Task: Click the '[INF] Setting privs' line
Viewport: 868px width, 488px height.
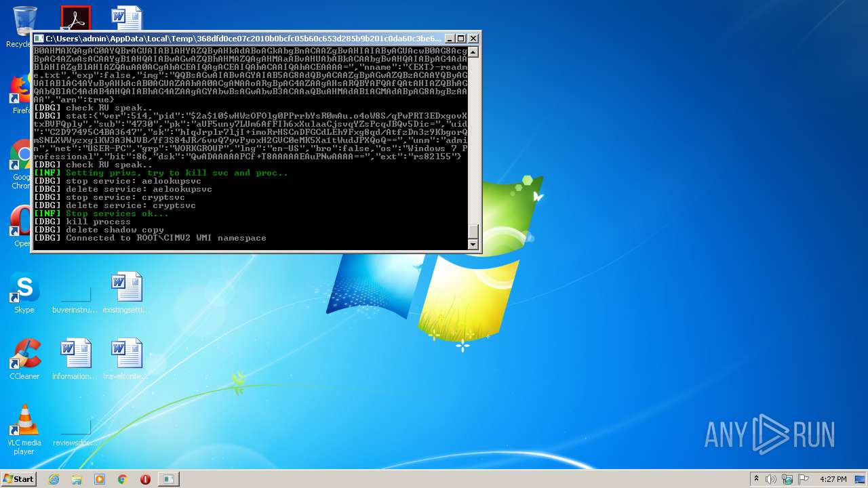Action: click(x=161, y=173)
